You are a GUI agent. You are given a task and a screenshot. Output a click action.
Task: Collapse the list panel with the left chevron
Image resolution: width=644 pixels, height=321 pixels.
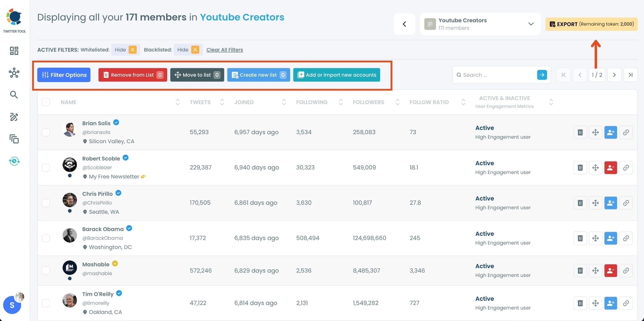pyautogui.click(x=404, y=24)
